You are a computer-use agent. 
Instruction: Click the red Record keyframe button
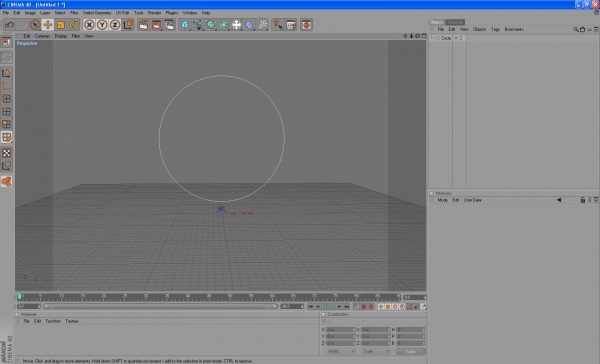coord(364,307)
